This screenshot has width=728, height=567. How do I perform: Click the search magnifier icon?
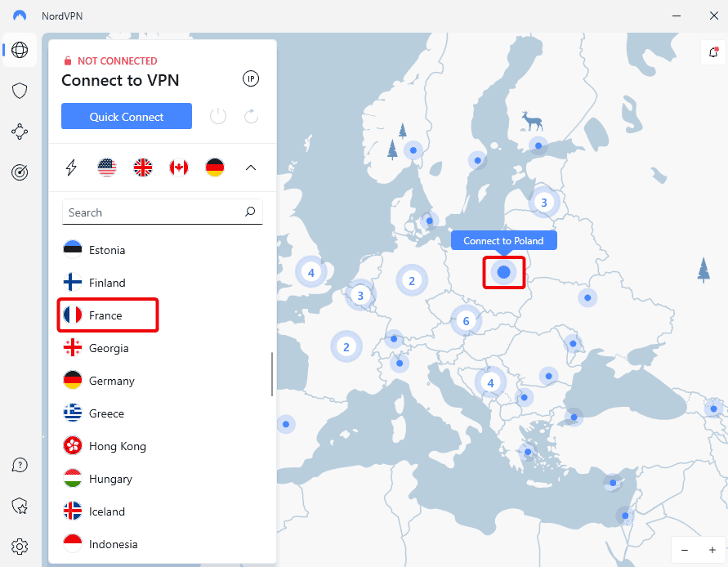point(250,212)
